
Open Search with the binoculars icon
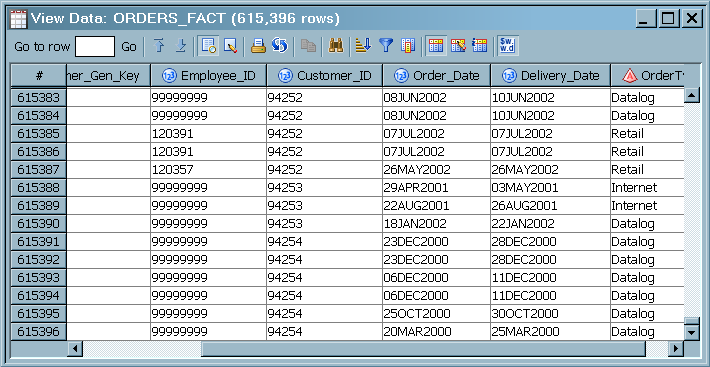click(x=336, y=46)
